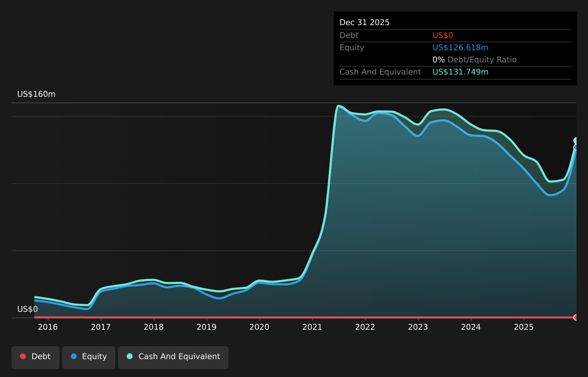The height and width of the screenshot is (377, 588).
Task: Select the Equity end-point marker
Action: click(x=576, y=147)
